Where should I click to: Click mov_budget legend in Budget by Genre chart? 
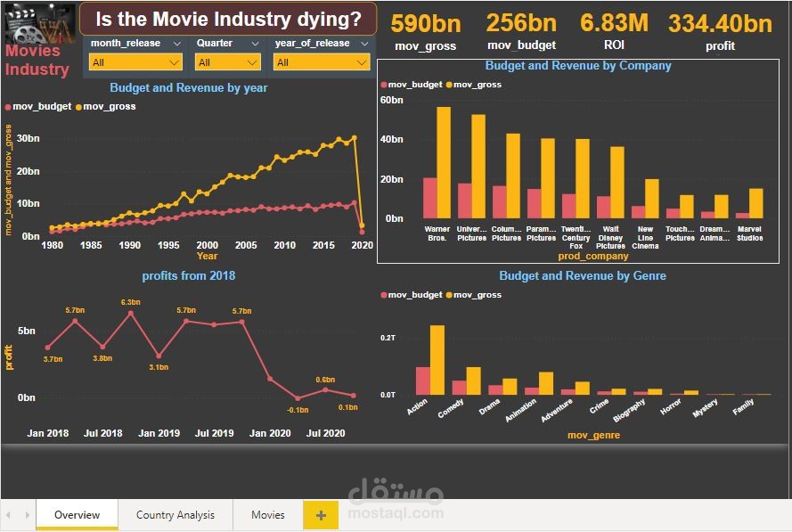(x=412, y=295)
